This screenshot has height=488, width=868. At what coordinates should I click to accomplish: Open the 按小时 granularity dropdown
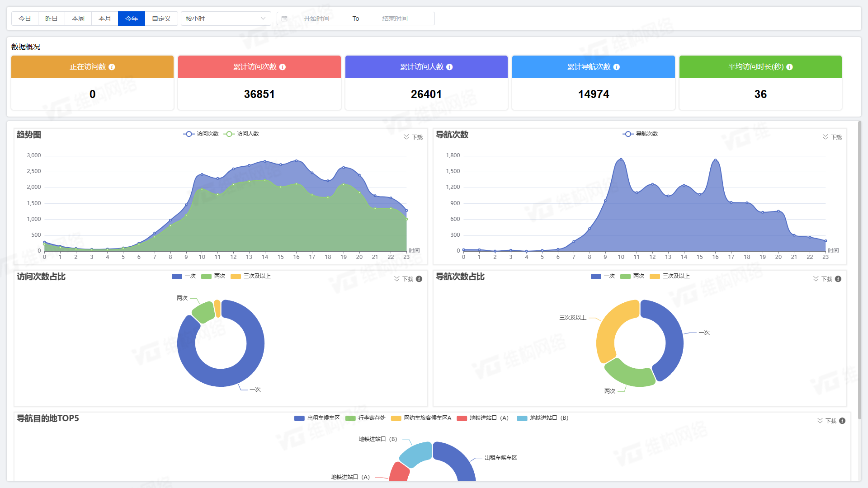pyautogui.click(x=226, y=19)
